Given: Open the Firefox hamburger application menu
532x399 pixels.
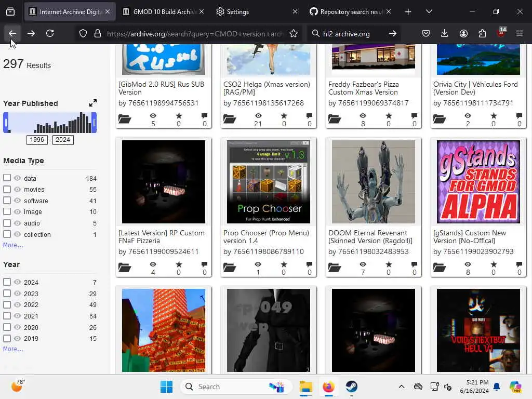Looking at the screenshot, I should click(519, 33).
